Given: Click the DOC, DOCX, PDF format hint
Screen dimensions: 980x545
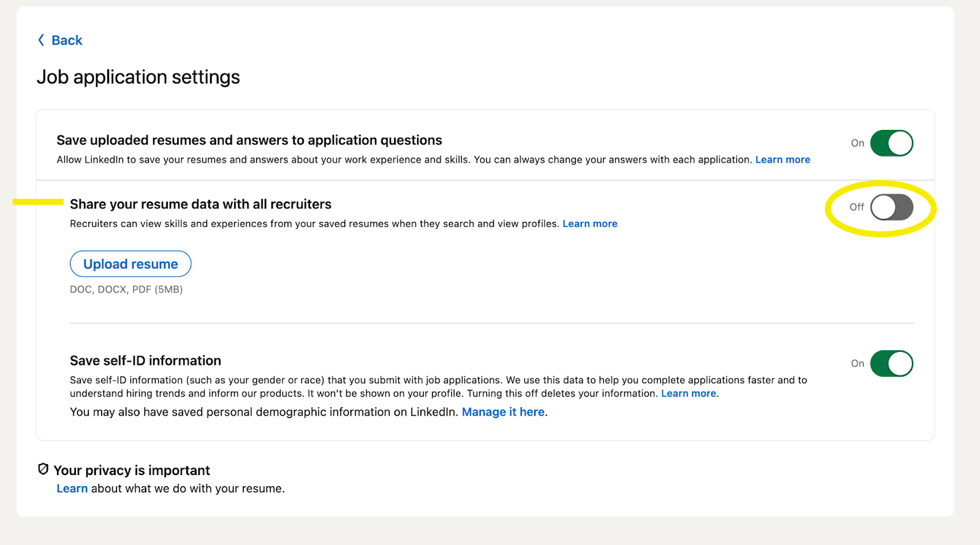Looking at the screenshot, I should [x=126, y=289].
